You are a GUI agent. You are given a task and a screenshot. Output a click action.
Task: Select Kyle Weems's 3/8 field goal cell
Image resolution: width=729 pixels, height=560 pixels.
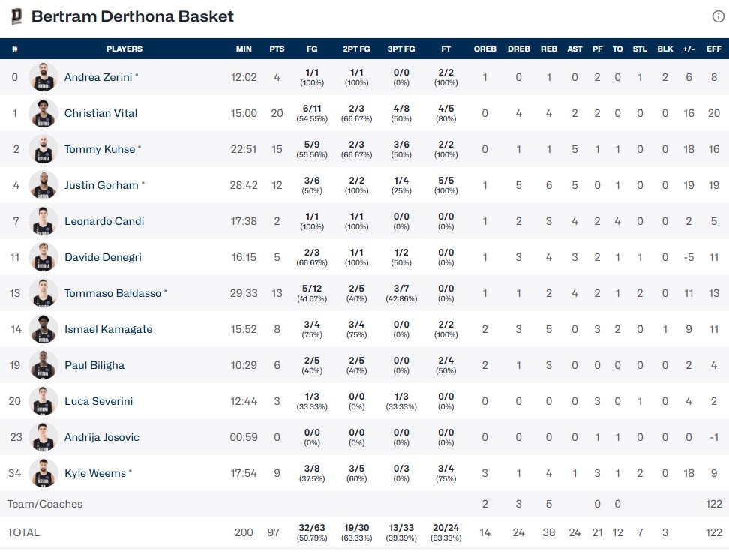tap(312, 473)
